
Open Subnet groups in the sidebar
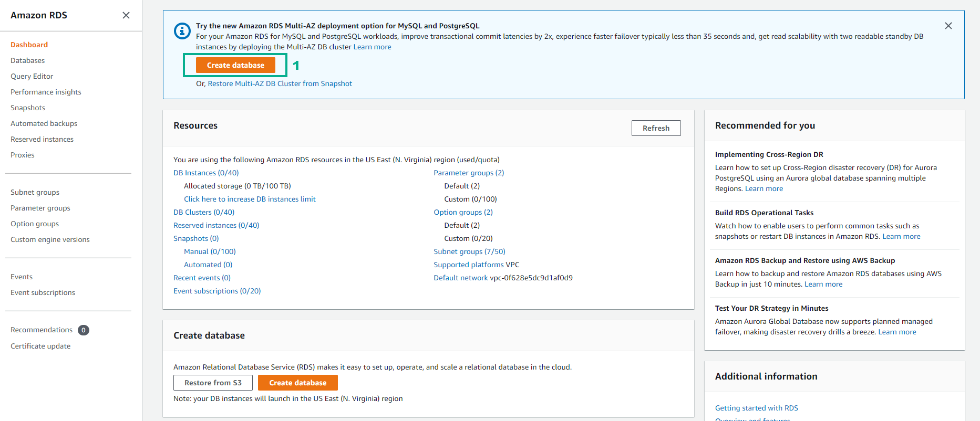click(35, 192)
